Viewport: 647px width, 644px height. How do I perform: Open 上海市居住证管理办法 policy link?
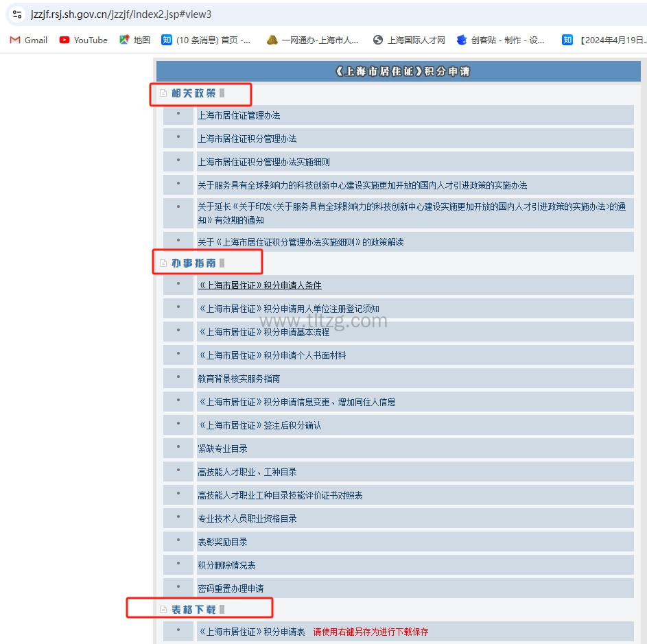[x=239, y=115]
